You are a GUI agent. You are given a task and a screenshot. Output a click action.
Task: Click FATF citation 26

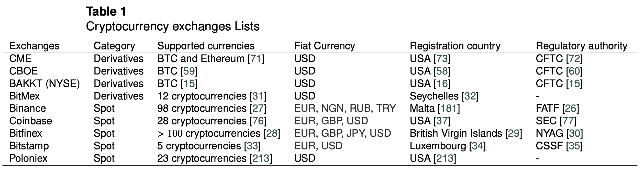(571, 109)
